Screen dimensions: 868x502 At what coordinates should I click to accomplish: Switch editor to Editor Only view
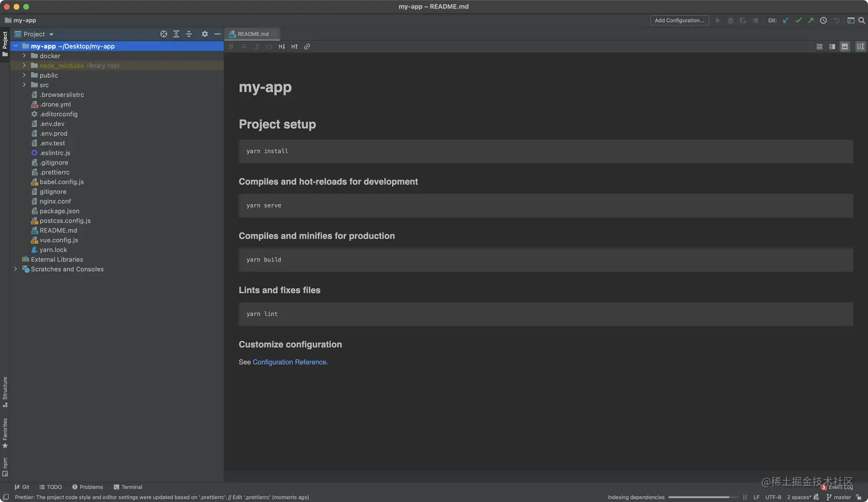point(819,47)
